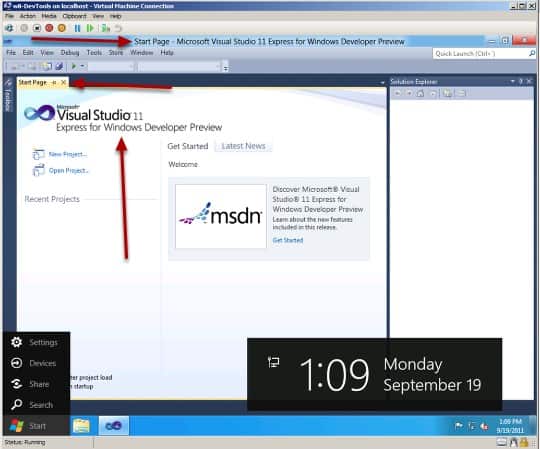
Task: Click the New Project link
Action: pos(68,154)
